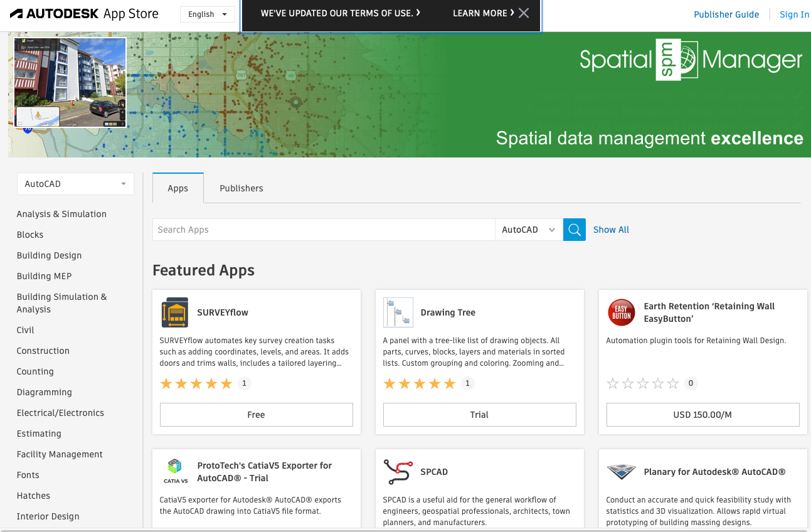Click the SURVEYflow description text
This screenshot has height=532, width=811.
(255, 352)
